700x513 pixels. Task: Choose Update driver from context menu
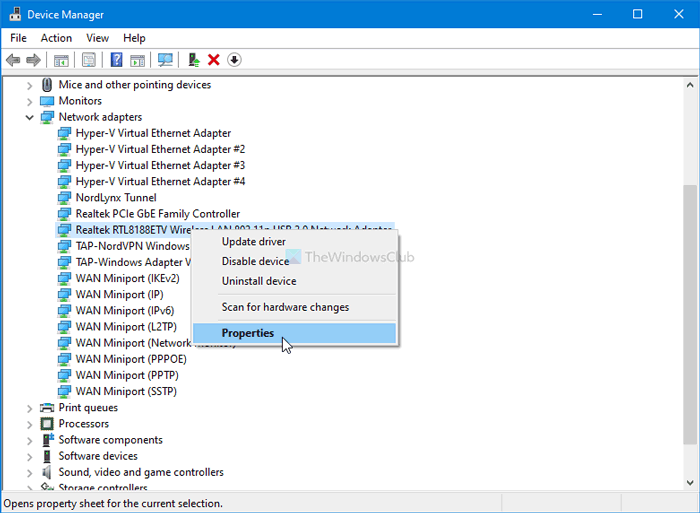coord(295,242)
